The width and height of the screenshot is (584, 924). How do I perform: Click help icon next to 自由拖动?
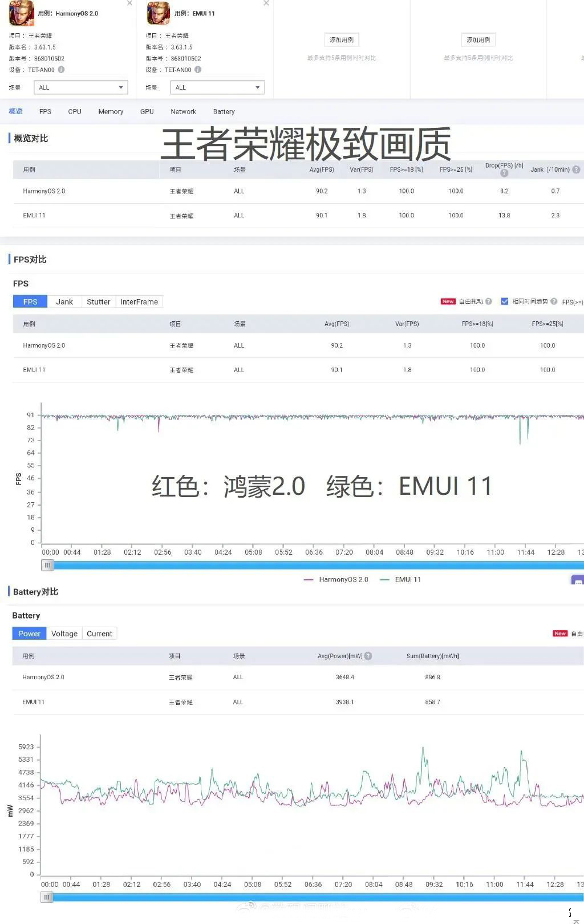tap(489, 301)
